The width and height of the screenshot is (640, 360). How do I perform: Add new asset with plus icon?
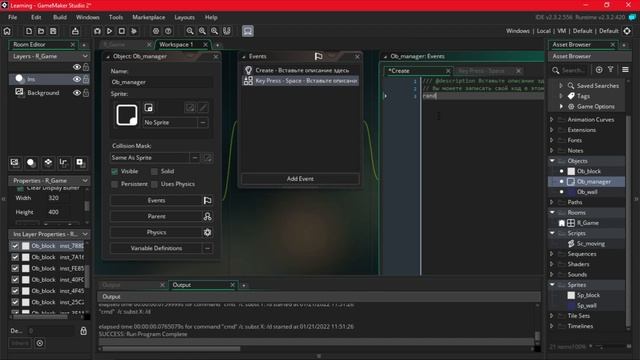click(599, 70)
